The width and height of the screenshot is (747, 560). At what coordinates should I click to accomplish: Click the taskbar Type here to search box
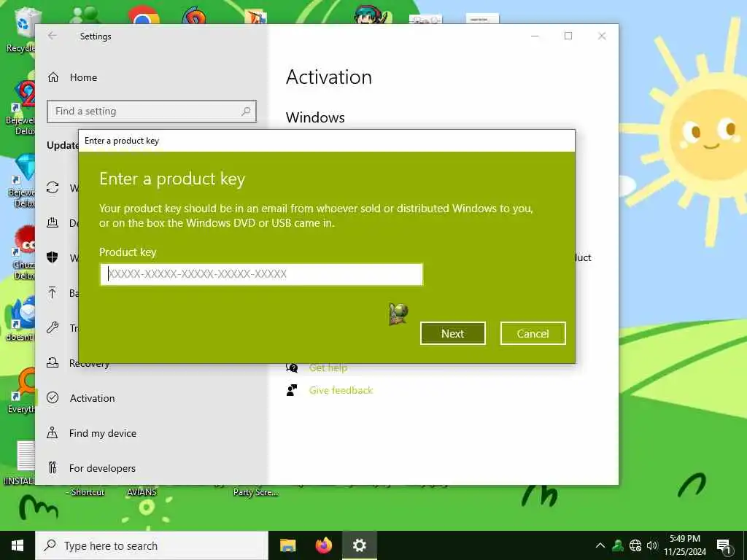[152, 545]
